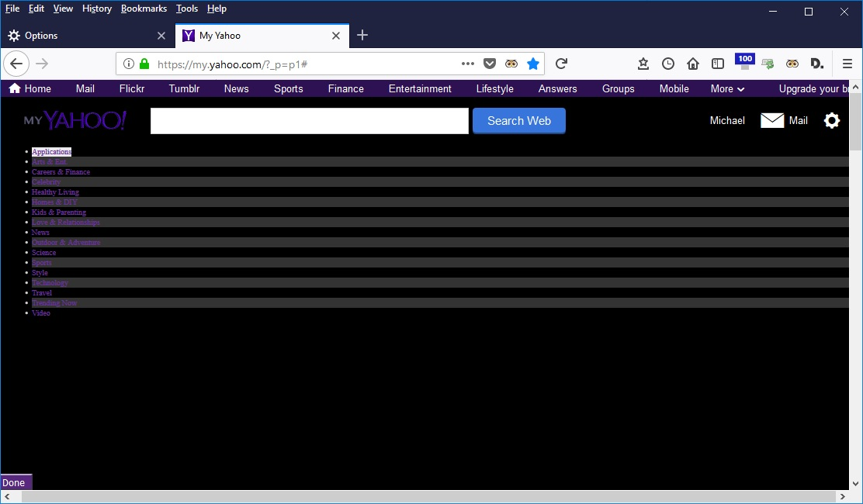Open Sports in the purple nav bar
863x504 pixels.
click(289, 88)
